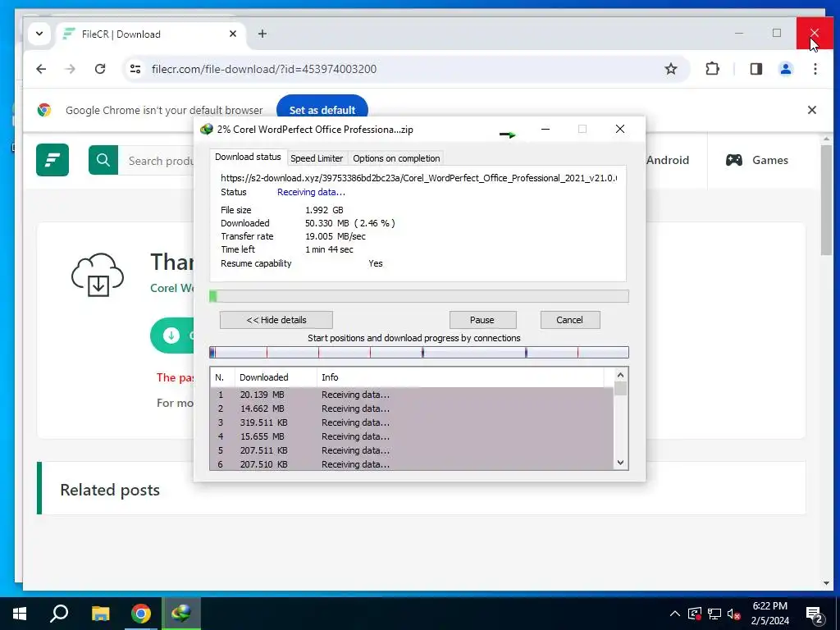Click the Internet Download Manager taskbar icon
The height and width of the screenshot is (630, 840).
point(181,614)
